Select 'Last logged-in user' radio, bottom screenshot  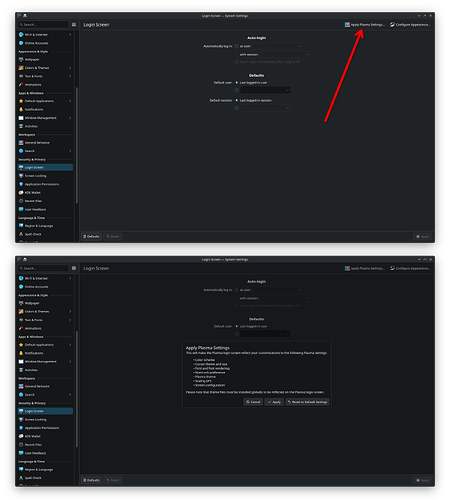click(237, 326)
